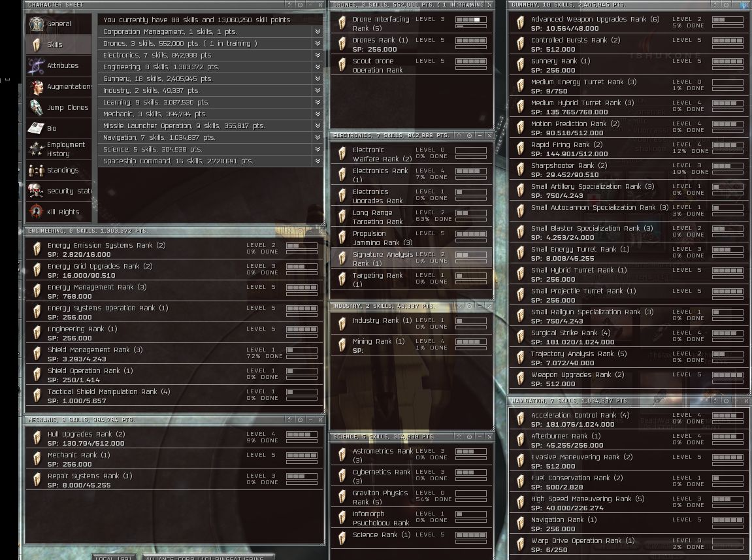Expand Spaceship Command group chevron
752x560 pixels.
click(x=318, y=161)
